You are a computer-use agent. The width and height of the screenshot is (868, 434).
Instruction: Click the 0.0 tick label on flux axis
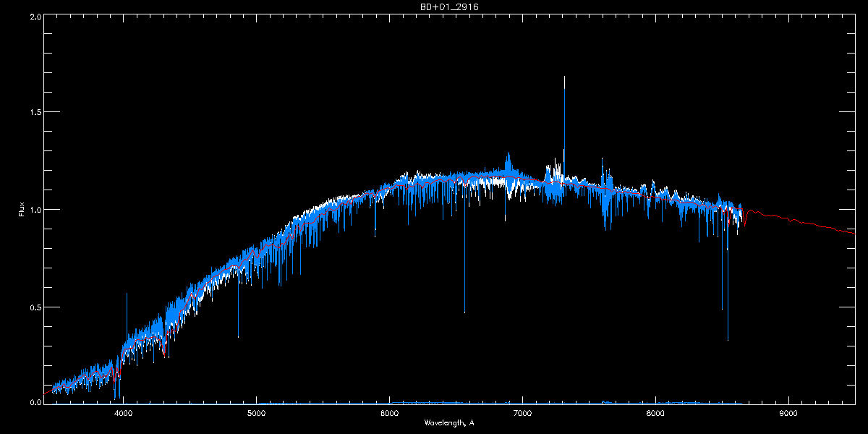point(34,402)
